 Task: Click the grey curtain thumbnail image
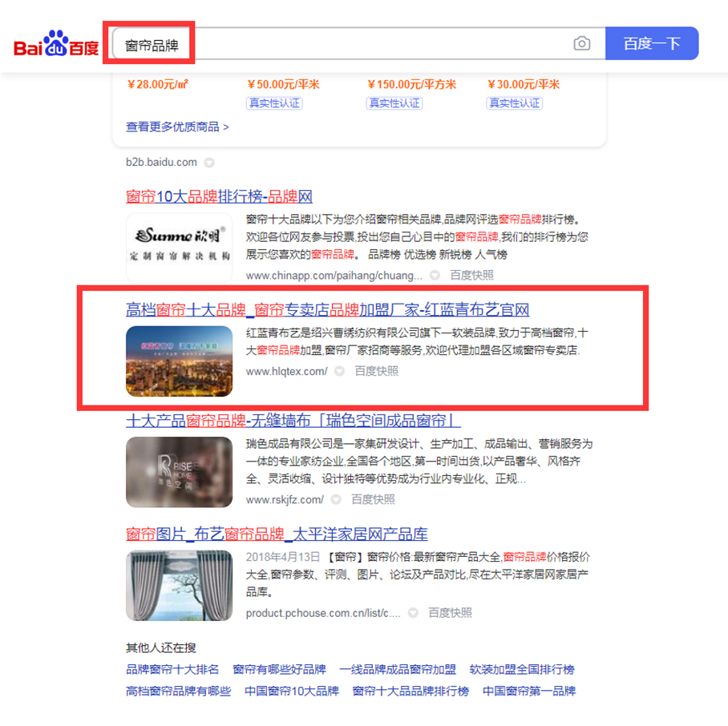[180, 586]
